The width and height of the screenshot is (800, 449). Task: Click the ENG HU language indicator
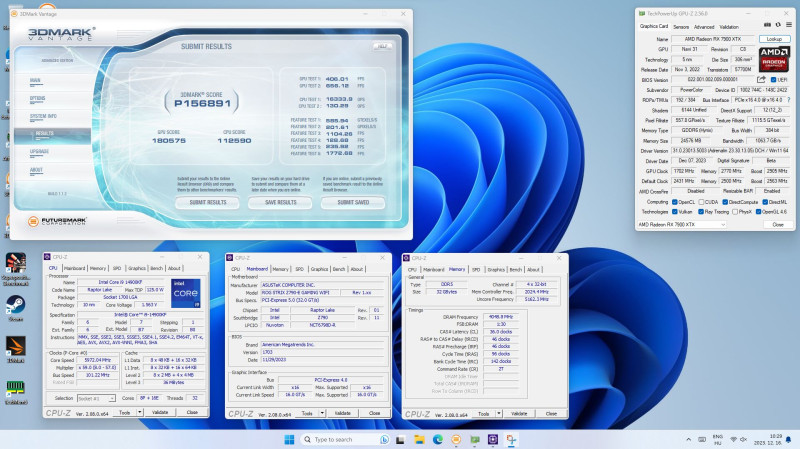pos(717,439)
